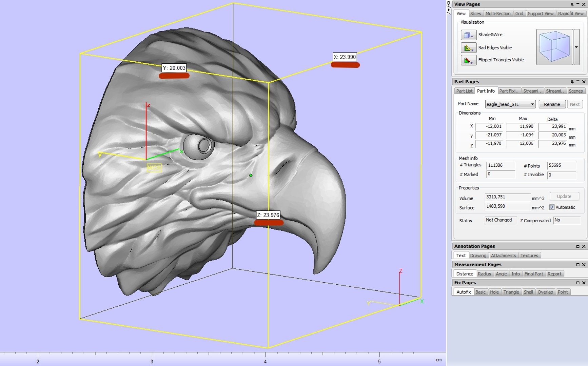Switch to the Report tab

click(554, 274)
